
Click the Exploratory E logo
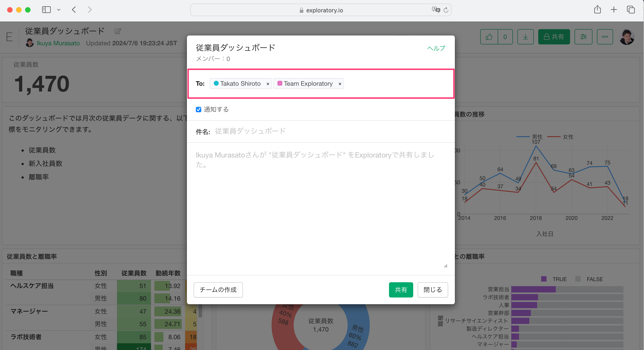click(9, 37)
